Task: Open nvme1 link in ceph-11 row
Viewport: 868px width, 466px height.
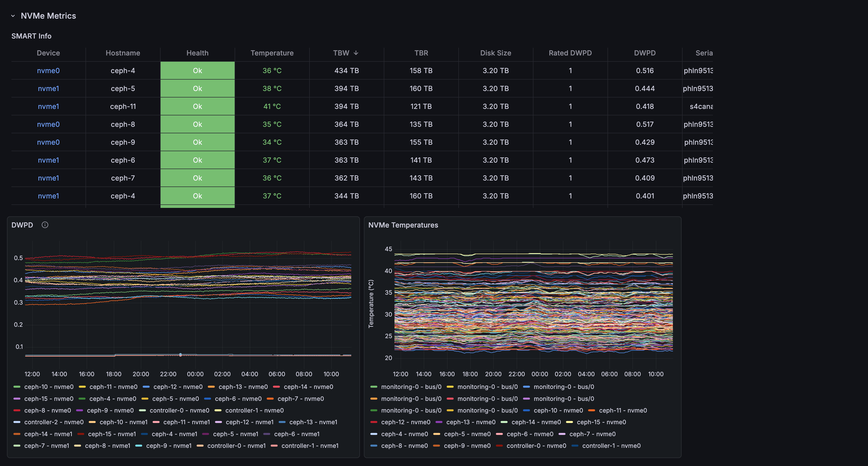Action: [x=48, y=106]
